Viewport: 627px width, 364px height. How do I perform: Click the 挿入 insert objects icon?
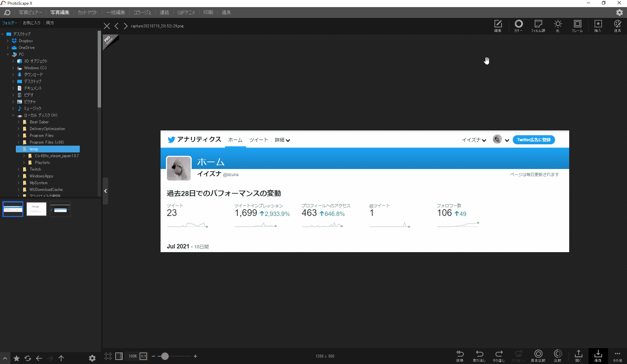pyautogui.click(x=598, y=26)
